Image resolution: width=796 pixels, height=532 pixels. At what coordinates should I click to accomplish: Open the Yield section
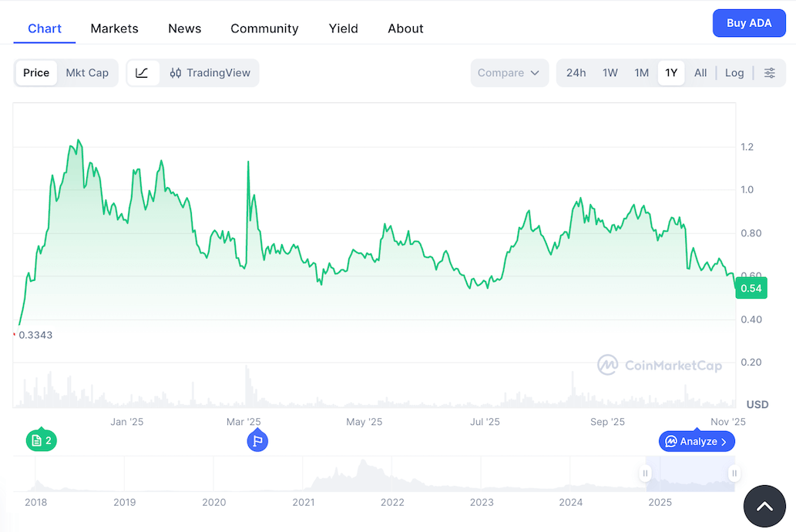[x=343, y=28]
